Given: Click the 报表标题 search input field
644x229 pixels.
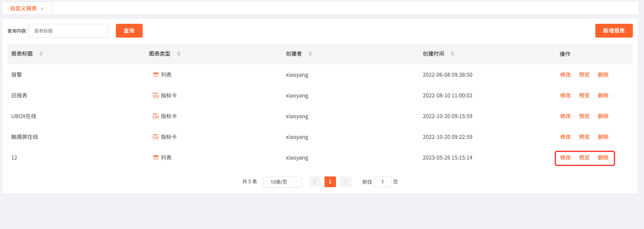Looking at the screenshot, I should 68,31.
